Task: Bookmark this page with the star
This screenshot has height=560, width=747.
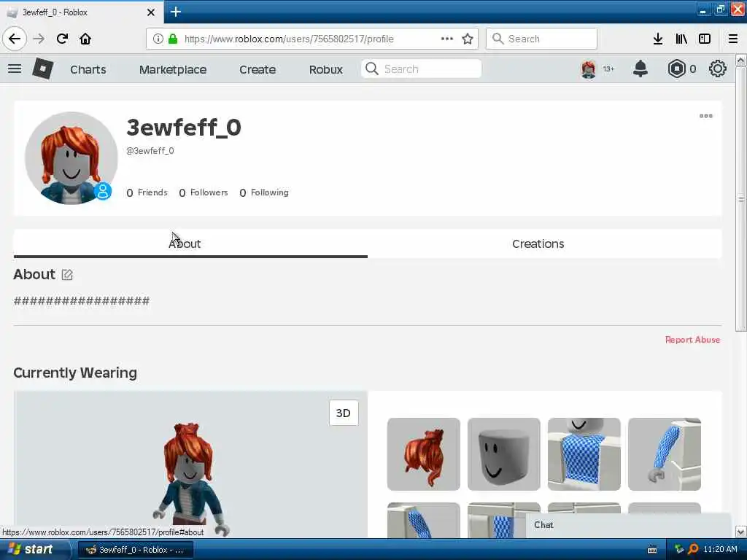Action: click(468, 39)
